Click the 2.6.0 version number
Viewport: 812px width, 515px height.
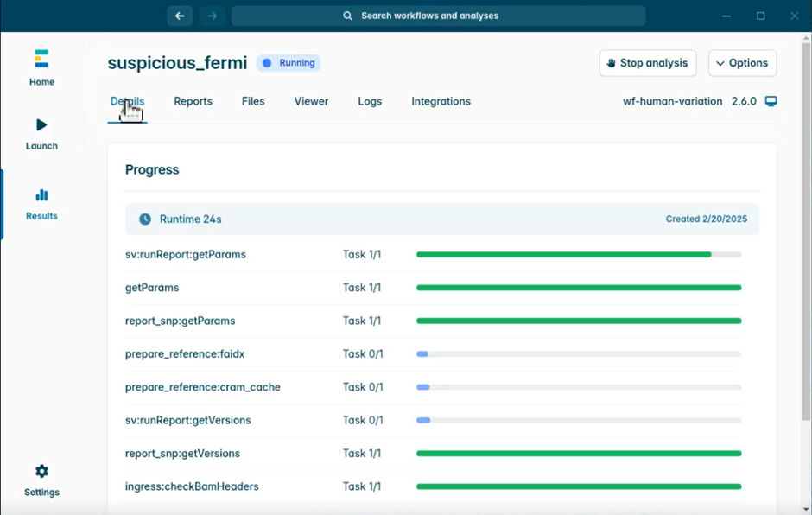744,102
